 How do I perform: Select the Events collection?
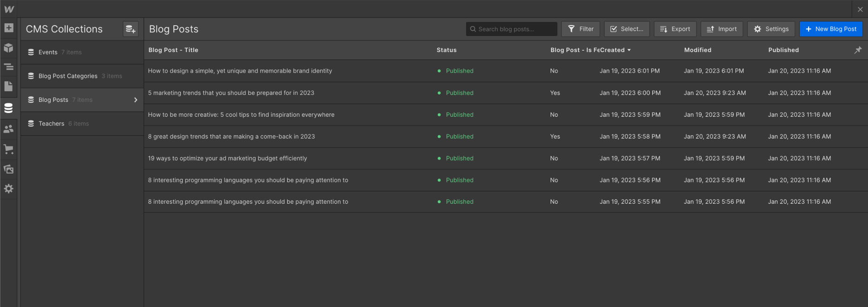click(48, 52)
